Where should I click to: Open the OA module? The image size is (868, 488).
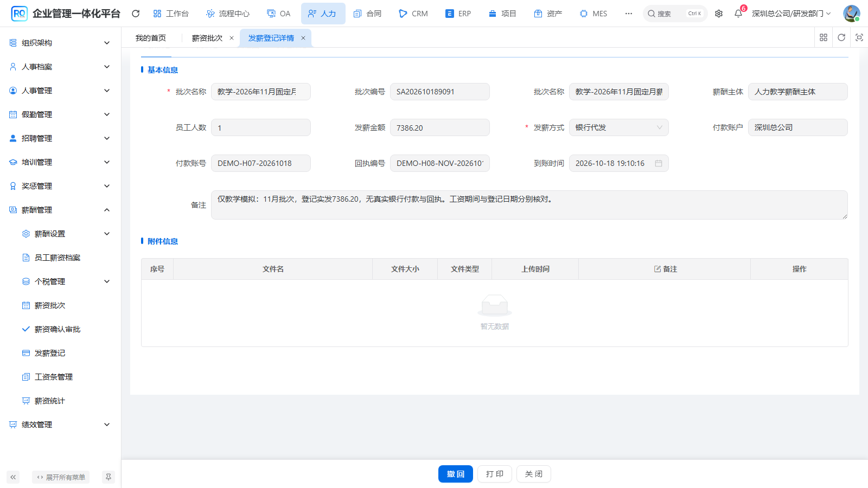pos(279,14)
